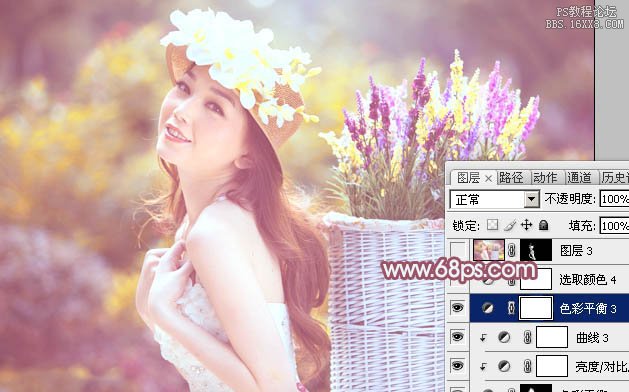Click lock all padlock icon
The width and height of the screenshot is (629, 392).
coord(544,225)
